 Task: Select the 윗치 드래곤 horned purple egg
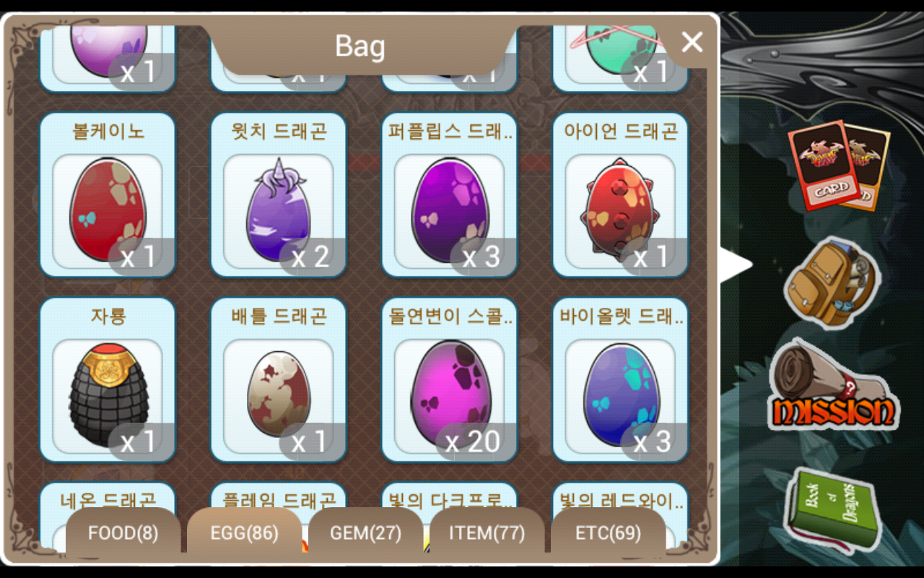(x=279, y=195)
